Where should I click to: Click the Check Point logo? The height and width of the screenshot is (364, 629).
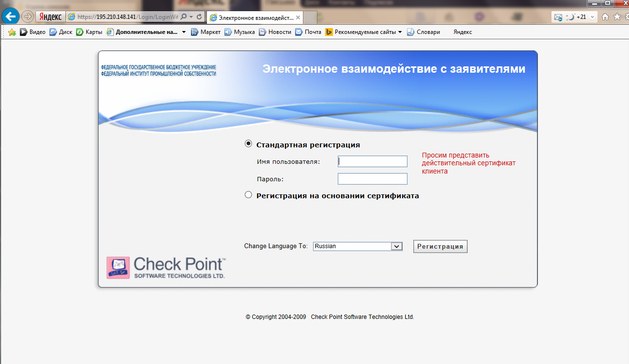click(166, 267)
